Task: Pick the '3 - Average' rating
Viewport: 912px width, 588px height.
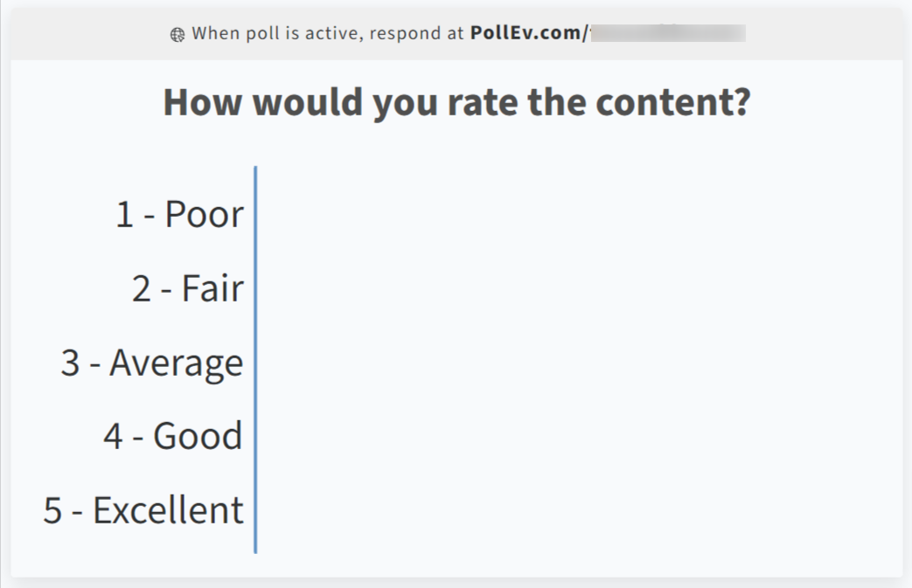Action: click(x=151, y=363)
